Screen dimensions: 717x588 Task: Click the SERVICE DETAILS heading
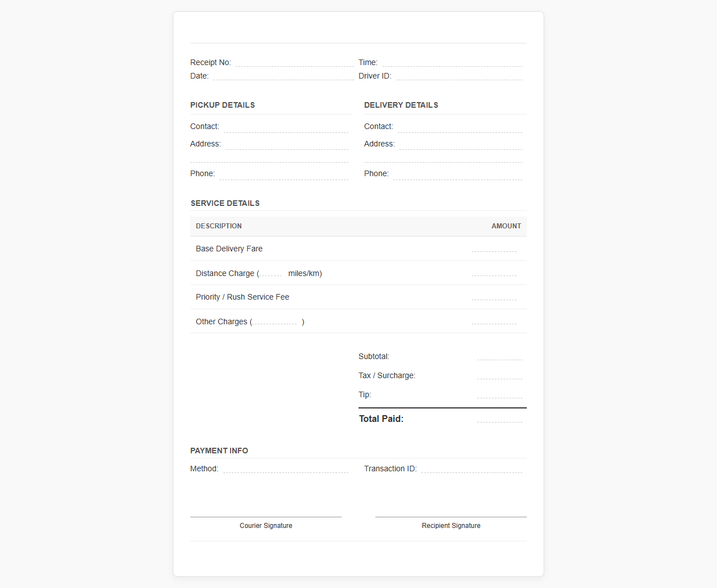(225, 203)
